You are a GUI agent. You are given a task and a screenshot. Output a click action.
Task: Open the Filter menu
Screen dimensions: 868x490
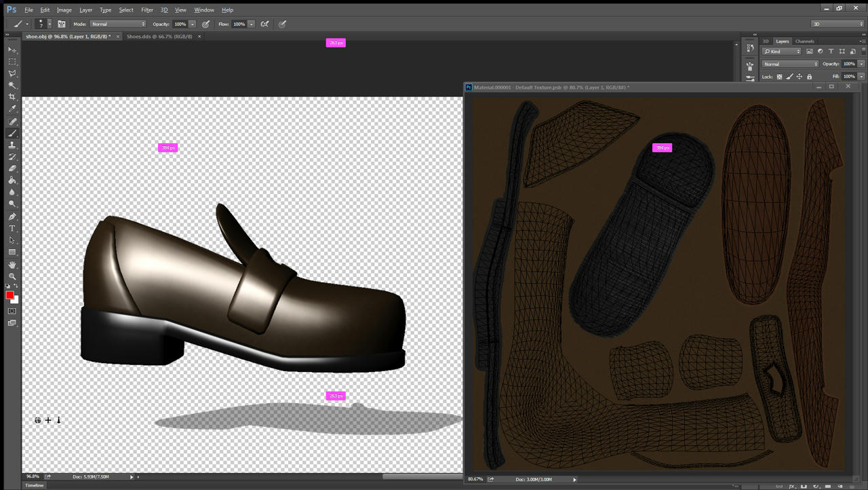click(x=147, y=10)
